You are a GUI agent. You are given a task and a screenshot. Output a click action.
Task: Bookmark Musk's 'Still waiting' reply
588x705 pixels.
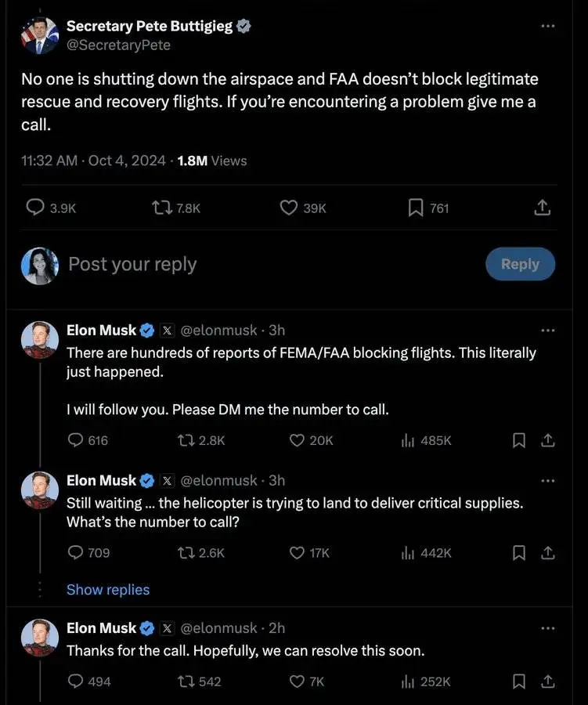pos(518,553)
